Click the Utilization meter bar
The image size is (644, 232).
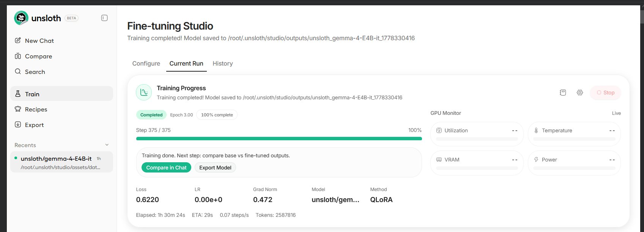click(x=477, y=139)
